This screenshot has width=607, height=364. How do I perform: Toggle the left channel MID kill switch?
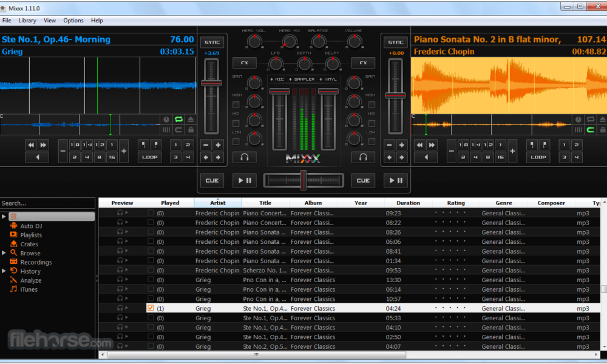tap(236, 123)
